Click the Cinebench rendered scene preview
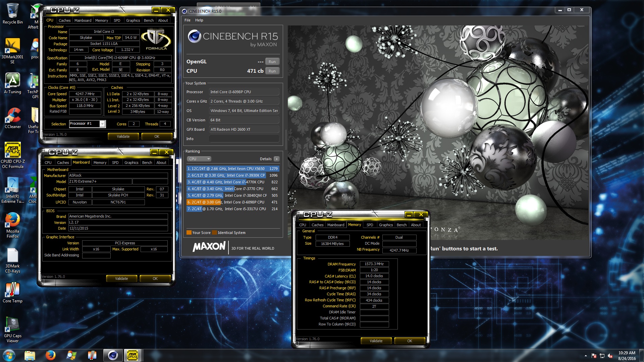Image resolution: width=644 pixels, height=362 pixels. click(438, 132)
